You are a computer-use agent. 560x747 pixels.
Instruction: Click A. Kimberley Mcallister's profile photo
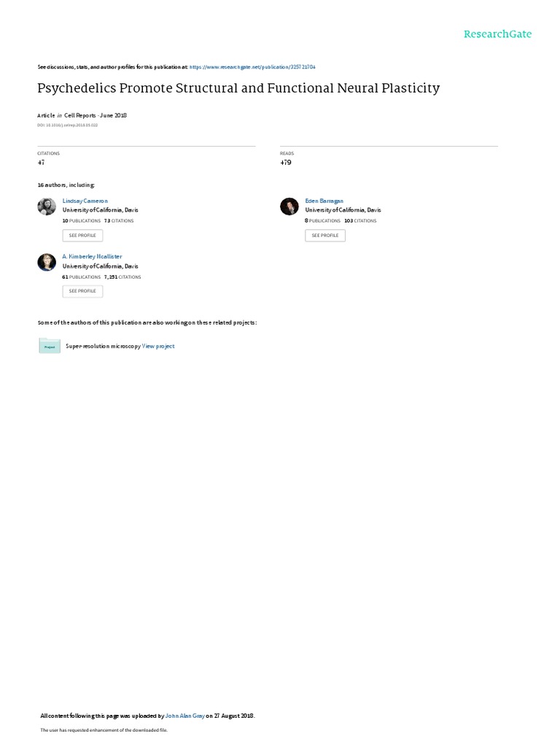coord(47,262)
